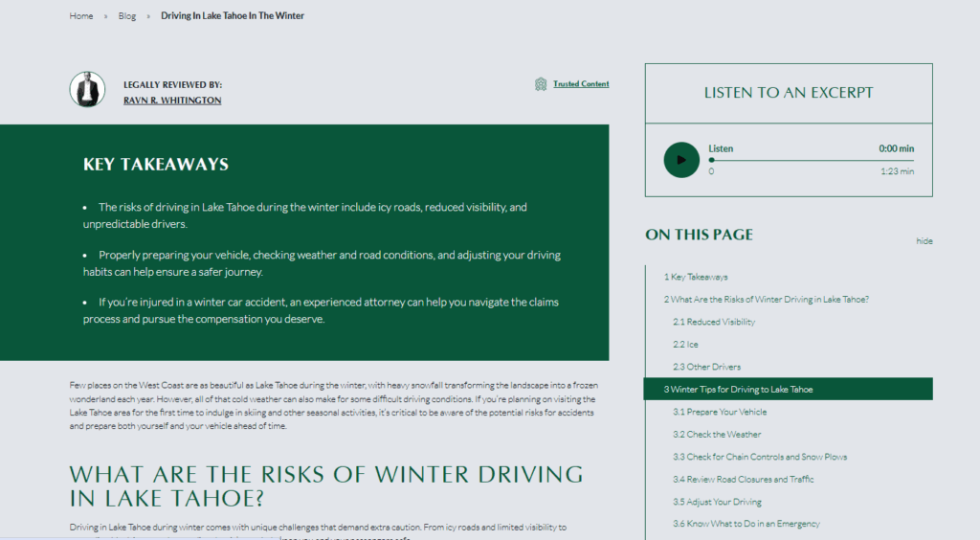The image size is (980, 540).
Task: Click the audio progress slider track
Action: 812,161
